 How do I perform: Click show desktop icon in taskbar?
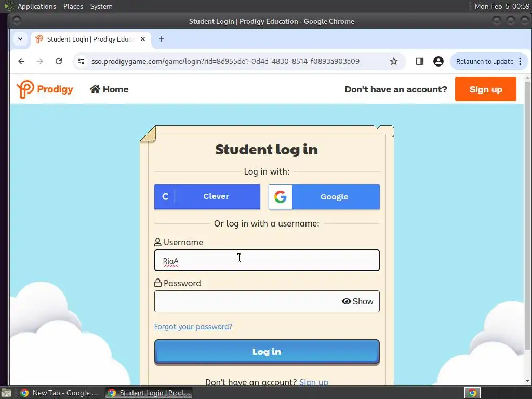[x=6, y=393]
